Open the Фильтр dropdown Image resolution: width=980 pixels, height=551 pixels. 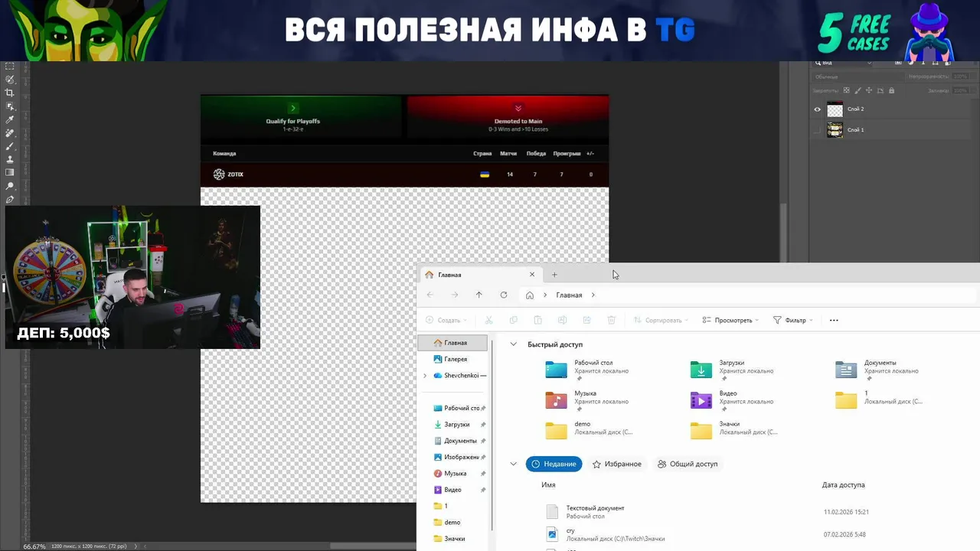point(793,320)
